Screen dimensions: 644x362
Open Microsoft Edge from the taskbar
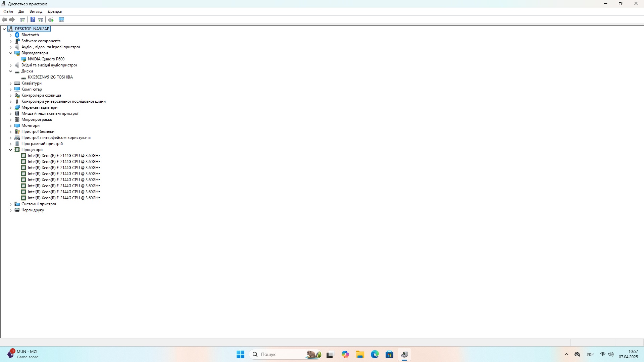[375, 354]
